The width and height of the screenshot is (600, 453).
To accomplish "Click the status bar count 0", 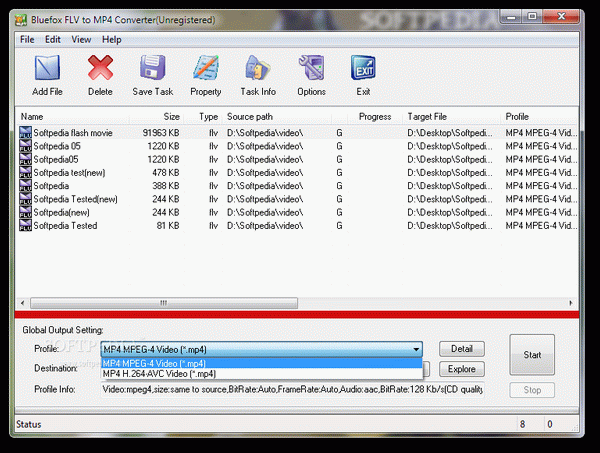I will 550,424.
